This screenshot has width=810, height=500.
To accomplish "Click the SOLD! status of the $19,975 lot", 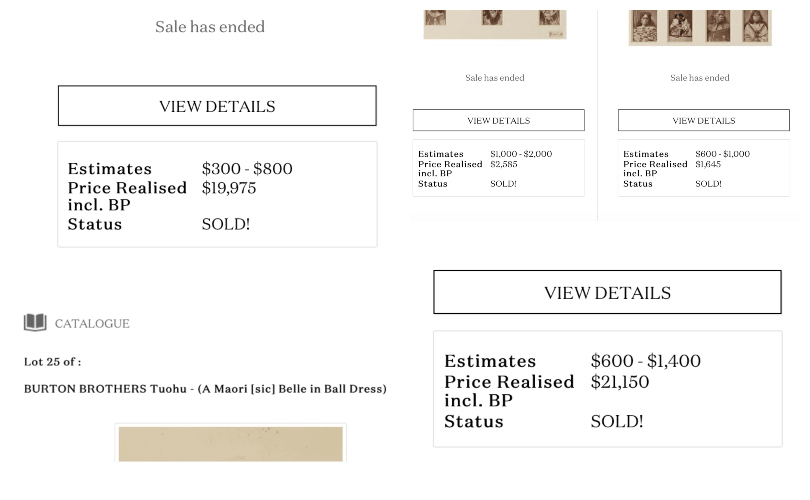I will (x=226, y=224).
